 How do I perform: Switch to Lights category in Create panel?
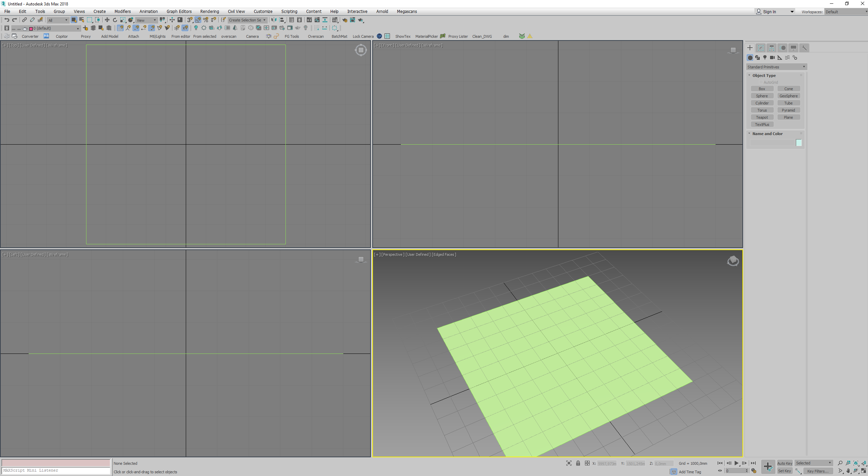coord(765,58)
